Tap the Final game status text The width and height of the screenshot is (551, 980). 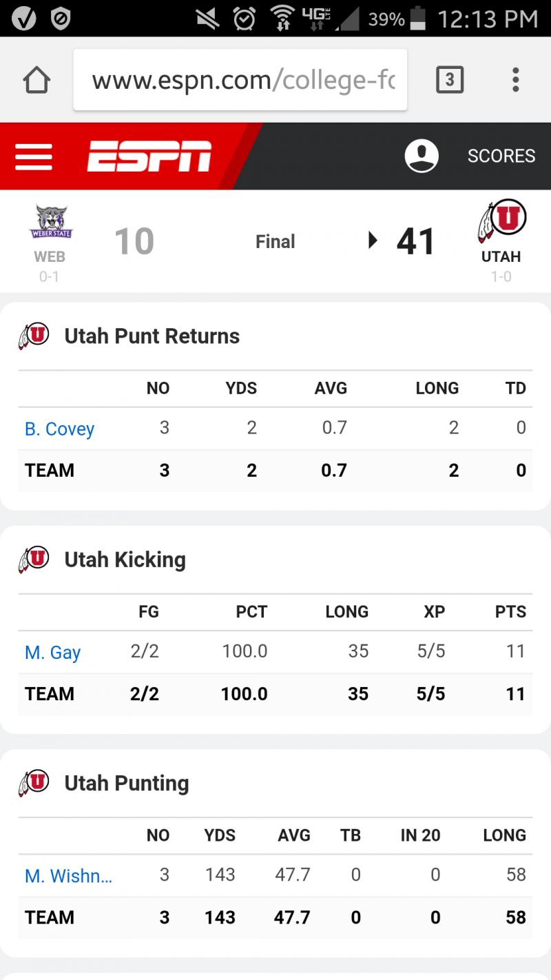(275, 242)
